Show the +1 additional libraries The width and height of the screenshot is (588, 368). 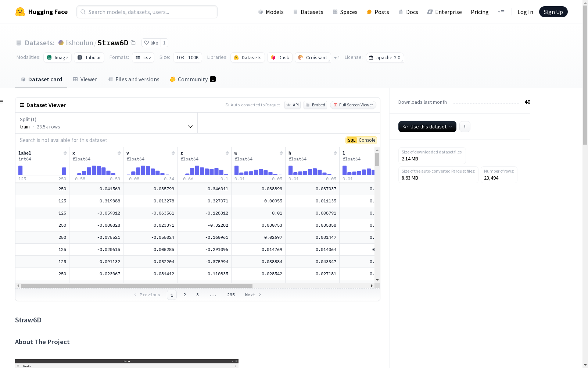tap(337, 57)
